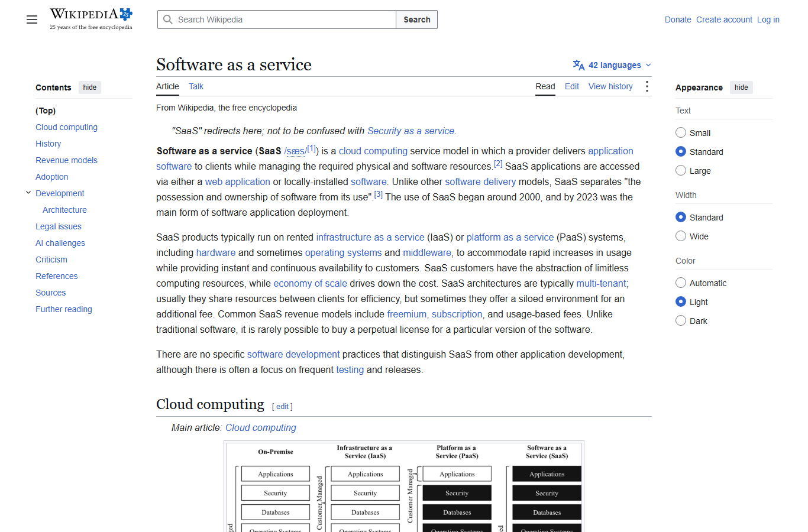Open the Article tab
The image size is (808, 532).
coord(167,86)
